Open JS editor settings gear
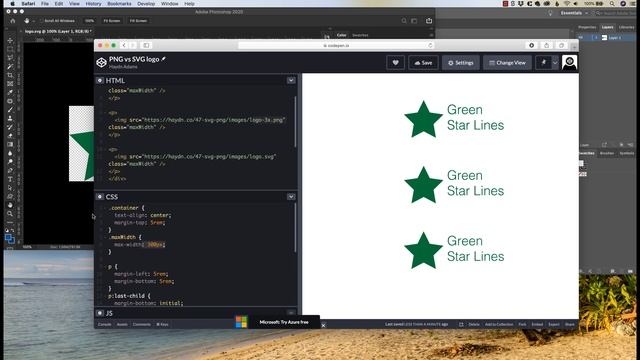Image resolution: width=640 pixels, height=360 pixels. pos(100,313)
